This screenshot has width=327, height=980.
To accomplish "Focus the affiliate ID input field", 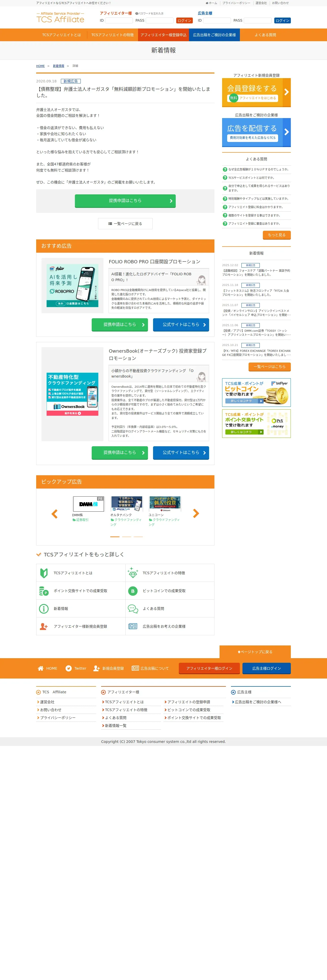I will (x=119, y=21).
